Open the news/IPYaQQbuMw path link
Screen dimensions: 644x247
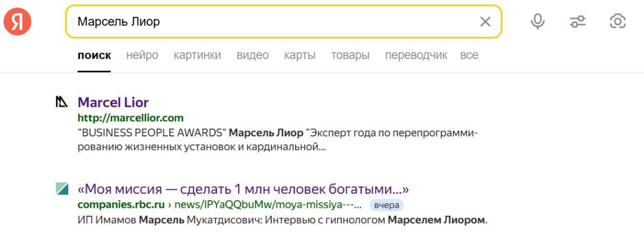[x=268, y=205]
